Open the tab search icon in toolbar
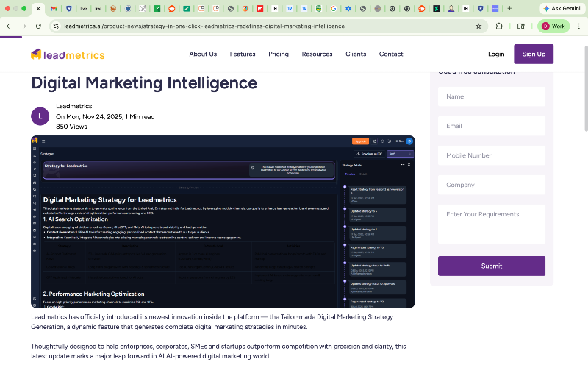The image size is (588, 368). point(521,26)
